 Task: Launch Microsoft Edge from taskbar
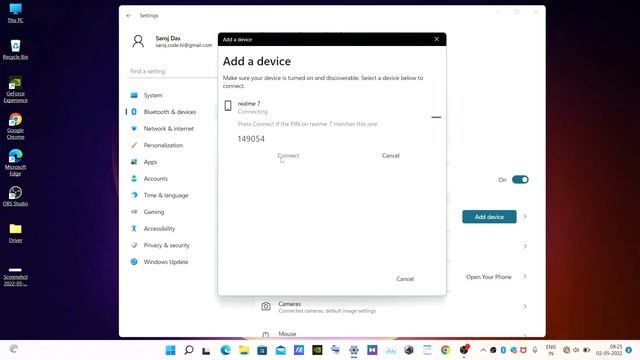pos(225,350)
